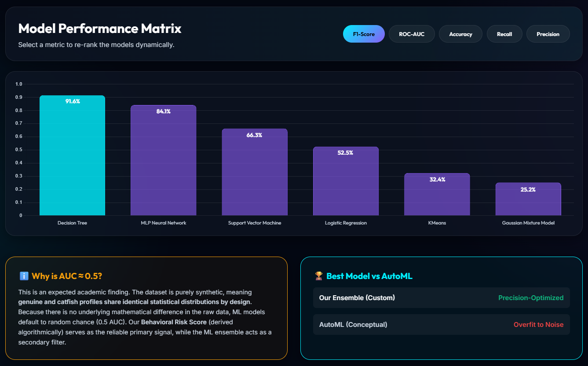The image size is (588, 366).
Task: Click the Precision-Optimized green label
Action: 531,298
